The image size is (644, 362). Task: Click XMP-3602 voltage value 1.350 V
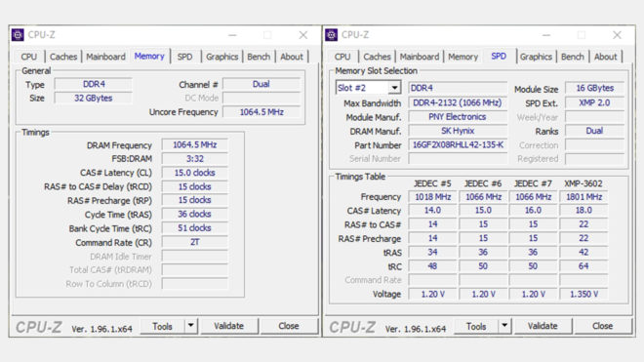coord(584,295)
